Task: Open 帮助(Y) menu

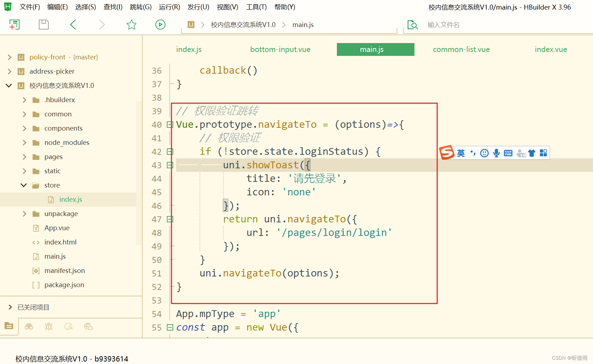Action: click(285, 7)
